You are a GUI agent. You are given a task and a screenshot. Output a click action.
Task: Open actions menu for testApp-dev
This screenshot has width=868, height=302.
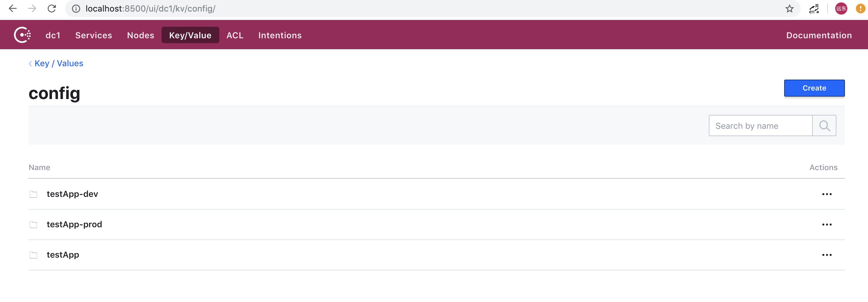click(827, 194)
